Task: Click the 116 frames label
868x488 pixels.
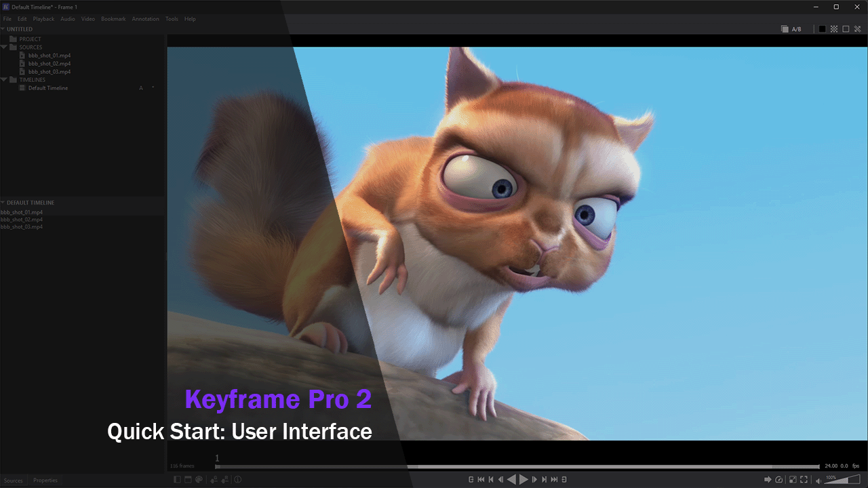Action: click(x=182, y=466)
